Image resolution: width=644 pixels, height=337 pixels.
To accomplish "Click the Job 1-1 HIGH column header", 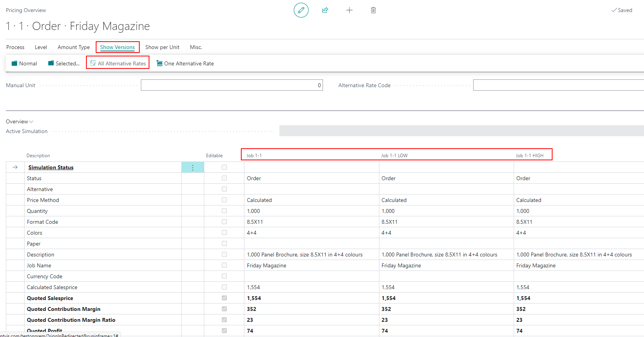I will [x=530, y=156].
